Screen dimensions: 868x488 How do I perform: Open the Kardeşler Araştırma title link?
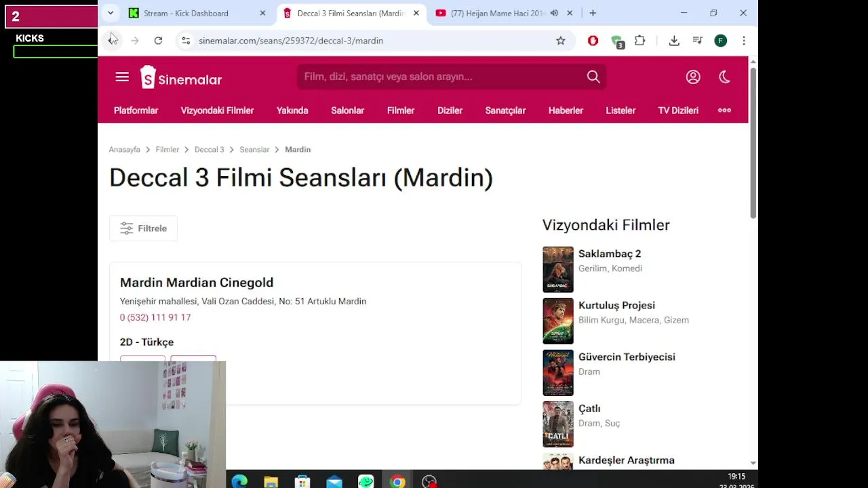tap(627, 460)
